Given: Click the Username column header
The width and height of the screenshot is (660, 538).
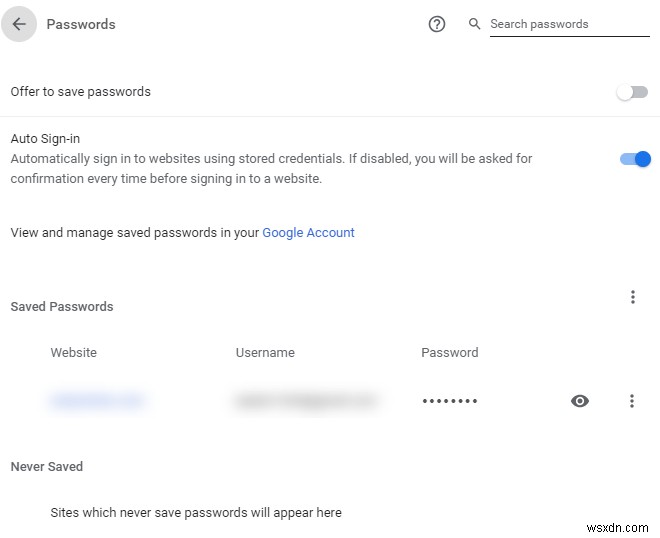Looking at the screenshot, I should click(265, 353).
